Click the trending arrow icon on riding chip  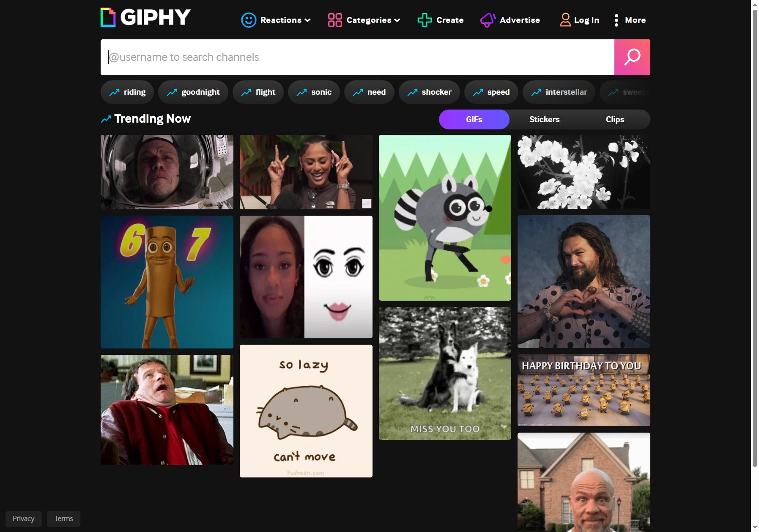(114, 92)
